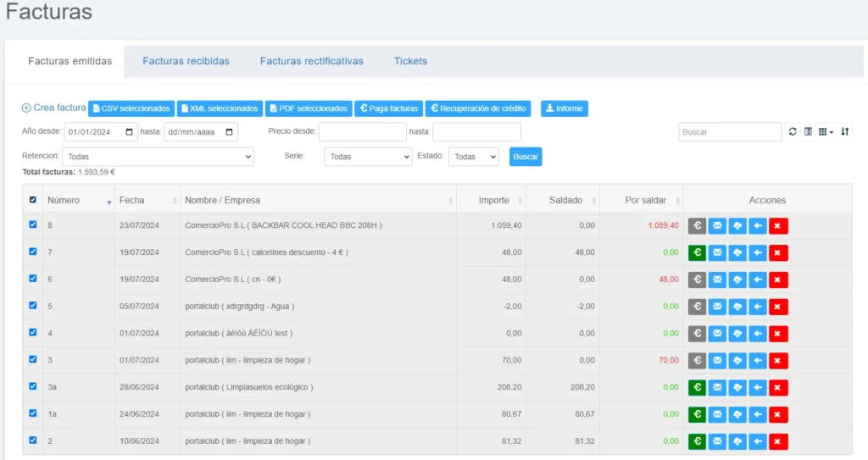Uncheck the checkbox for invoice 3a
Viewport: 868px width, 460px height.
[33, 386]
